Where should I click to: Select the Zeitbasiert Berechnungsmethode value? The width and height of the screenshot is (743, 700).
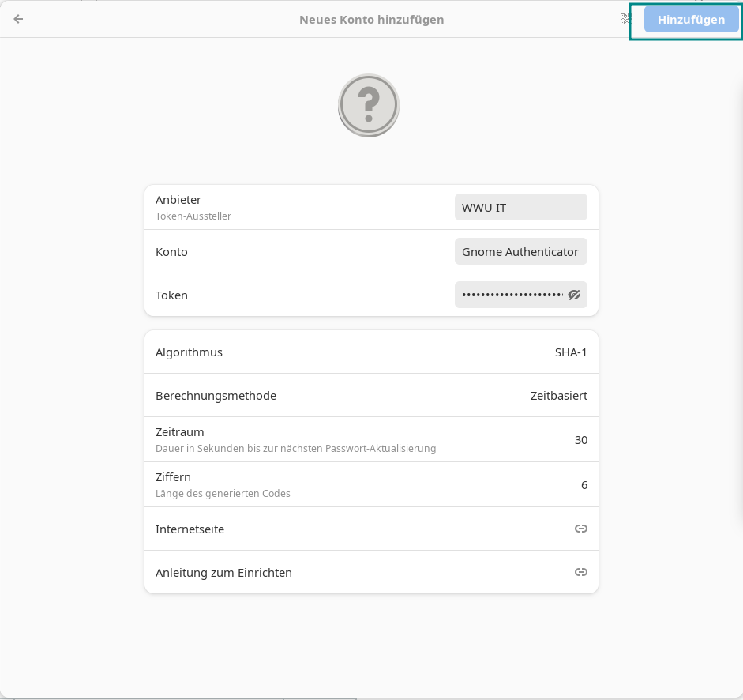tap(558, 396)
